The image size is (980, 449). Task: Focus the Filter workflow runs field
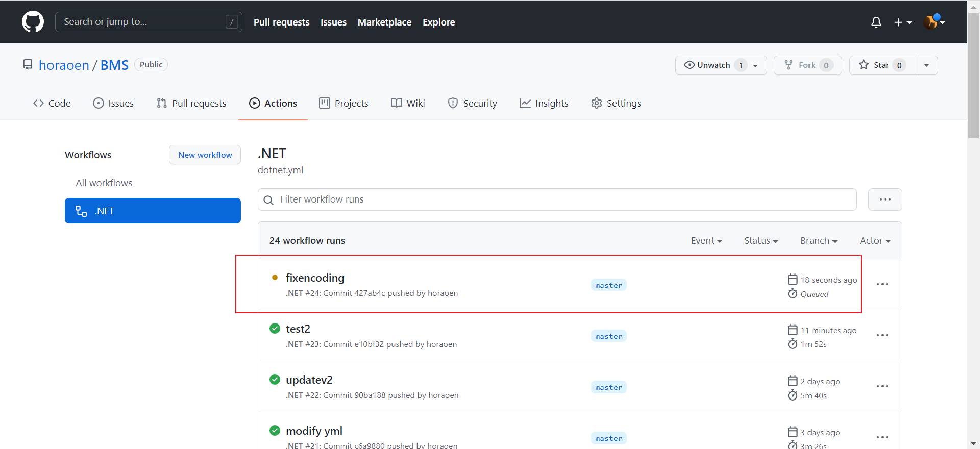coord(557,199)
